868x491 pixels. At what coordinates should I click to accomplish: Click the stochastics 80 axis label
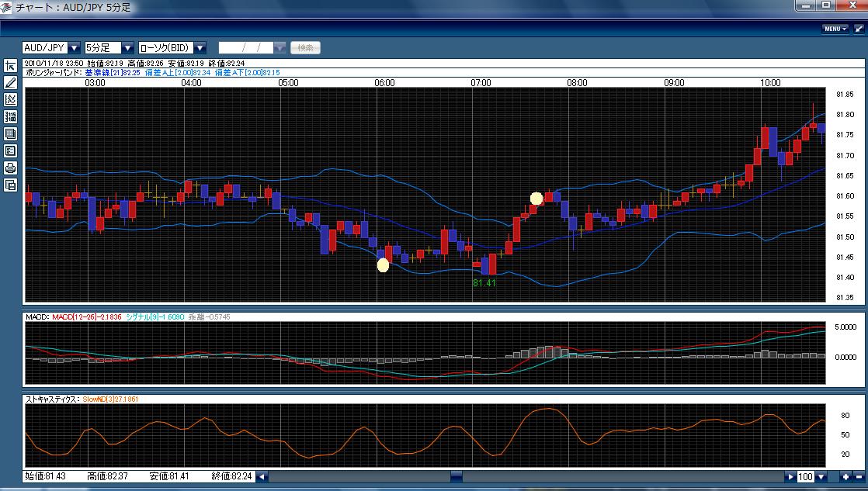845,416
